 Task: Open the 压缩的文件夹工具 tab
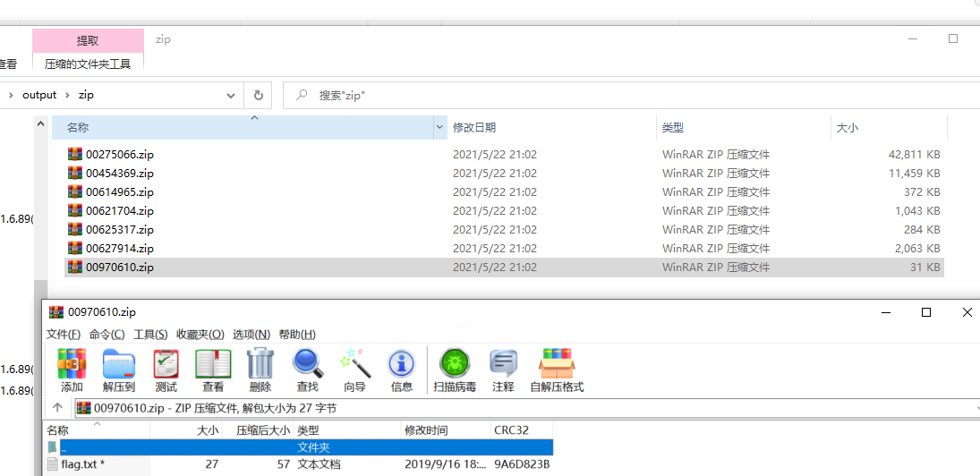click(x=88, y=64)
